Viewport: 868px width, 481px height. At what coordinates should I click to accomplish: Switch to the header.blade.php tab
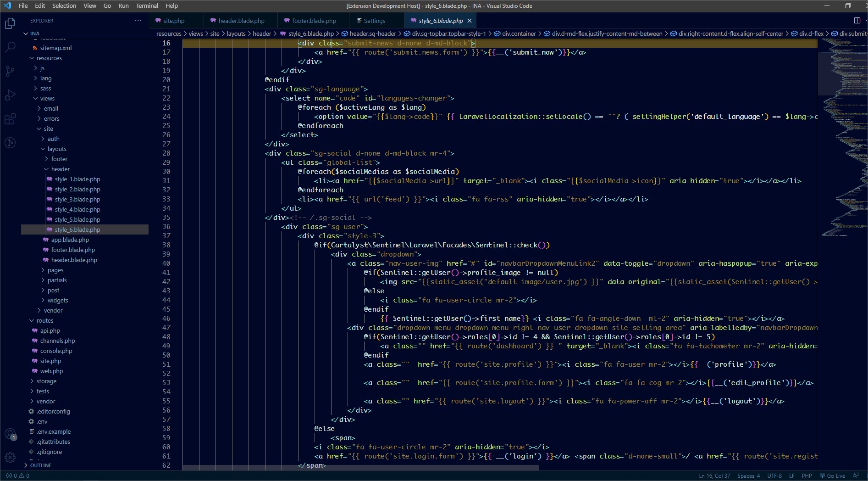click(x=241, y=21)
